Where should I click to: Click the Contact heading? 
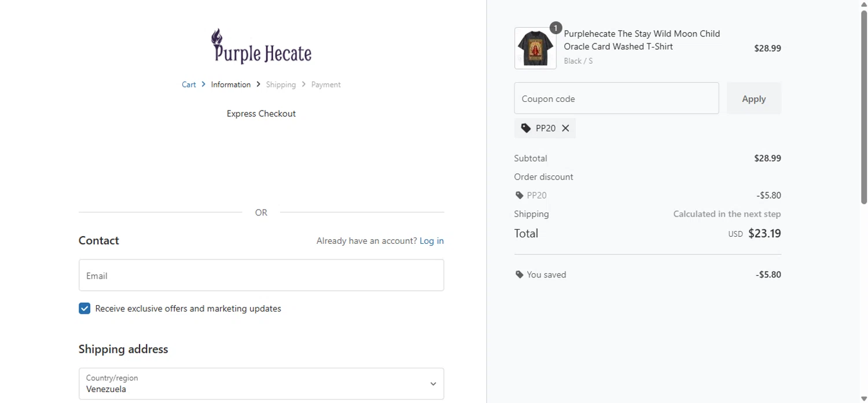point(99,241)
